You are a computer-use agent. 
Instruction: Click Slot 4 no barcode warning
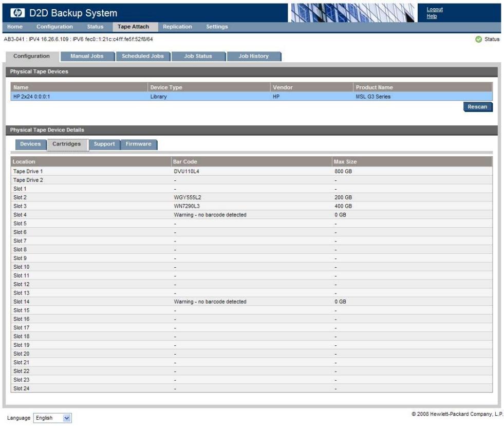point(210,215)
